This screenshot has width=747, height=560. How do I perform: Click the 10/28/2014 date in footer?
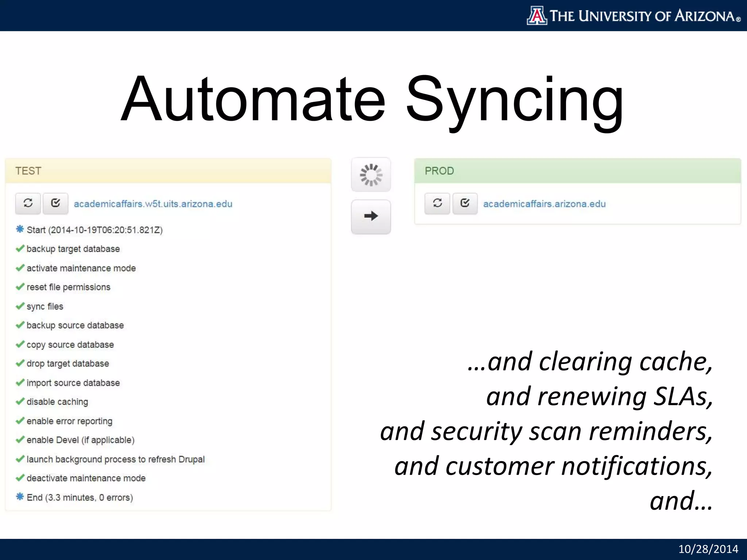[708, 549]
